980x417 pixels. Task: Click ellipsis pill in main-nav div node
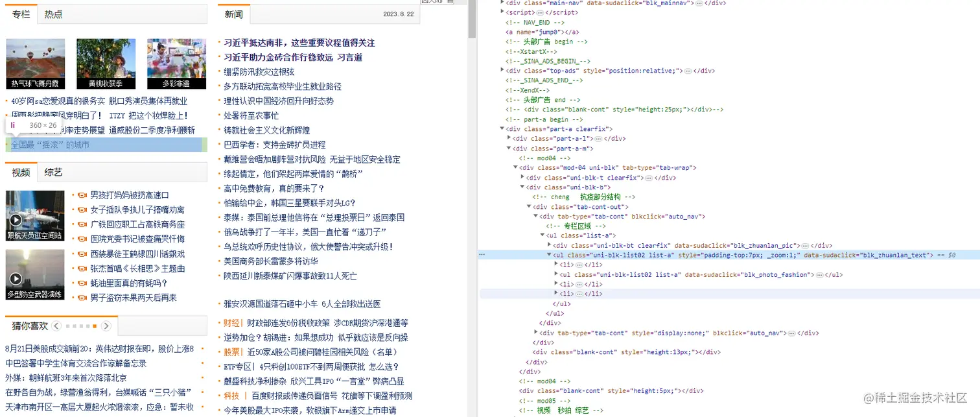click(x=699, y=3)
